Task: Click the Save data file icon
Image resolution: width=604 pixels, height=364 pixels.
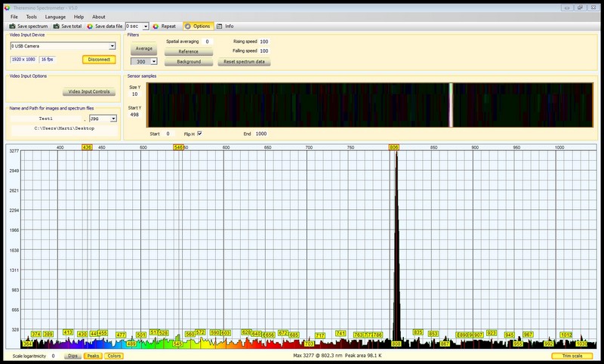Action: (x=91, y=26)
